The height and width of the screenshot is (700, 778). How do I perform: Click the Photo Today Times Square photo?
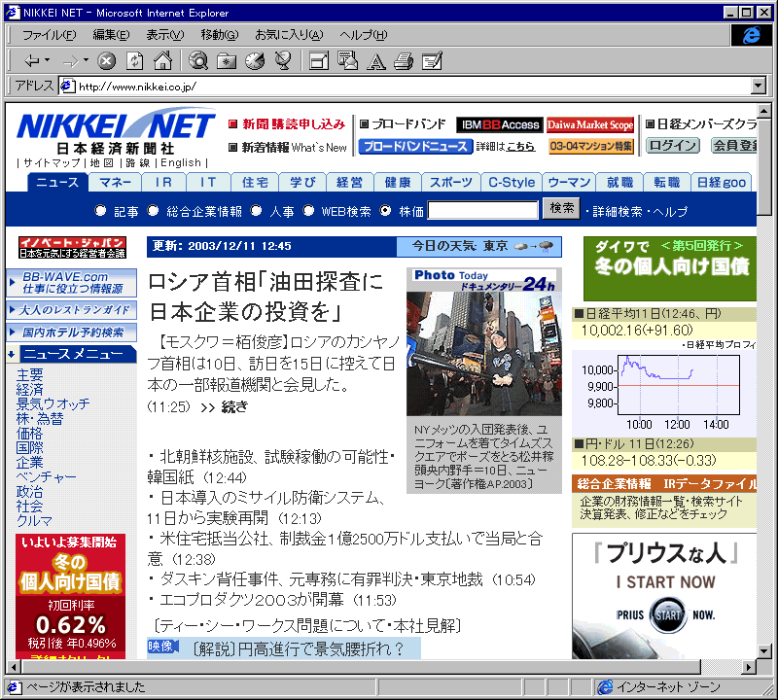point(483,354)
